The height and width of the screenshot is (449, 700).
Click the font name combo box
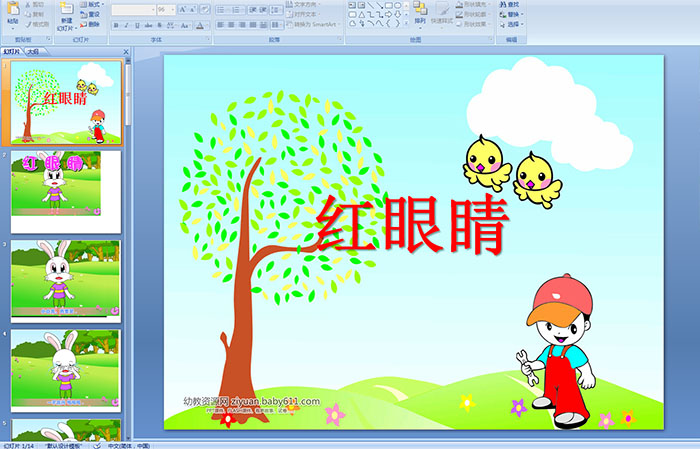(133, 10)
